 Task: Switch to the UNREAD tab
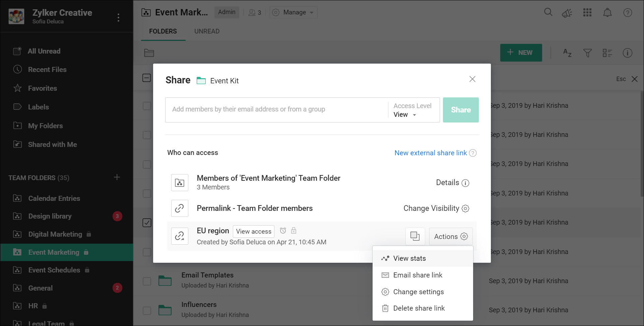coord(207,31)
